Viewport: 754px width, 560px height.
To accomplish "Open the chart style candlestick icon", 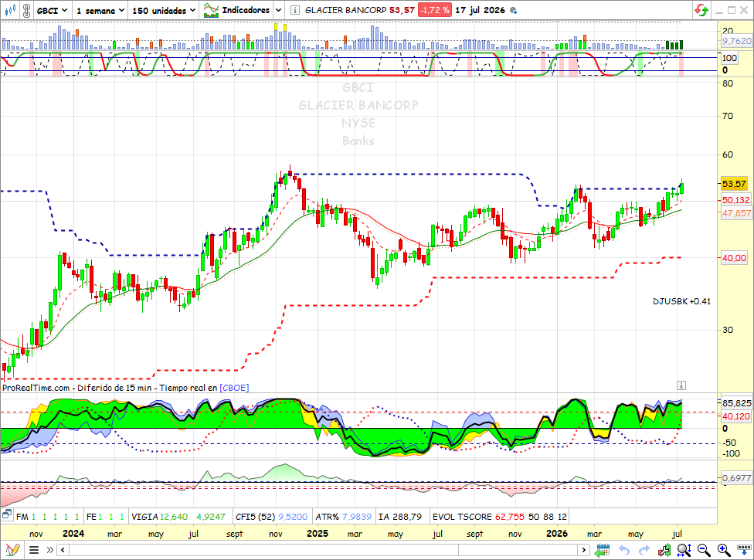I will [x=10, y=10].
